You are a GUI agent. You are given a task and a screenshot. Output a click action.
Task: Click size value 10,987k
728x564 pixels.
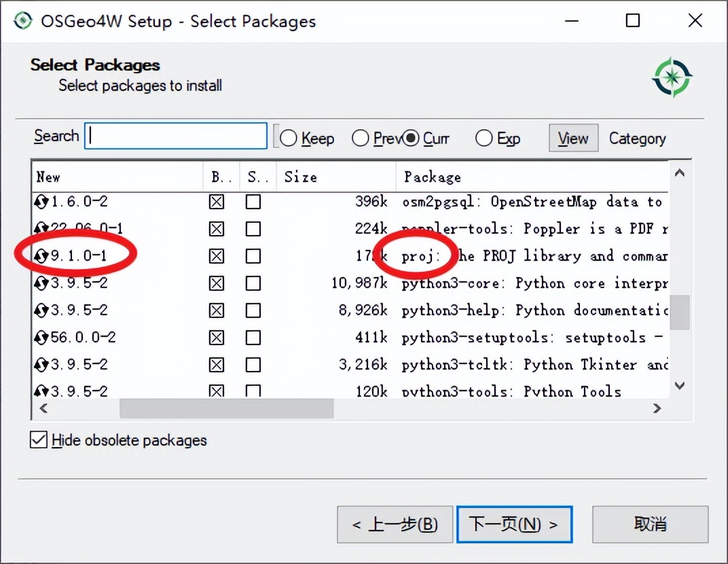point(359,283)
